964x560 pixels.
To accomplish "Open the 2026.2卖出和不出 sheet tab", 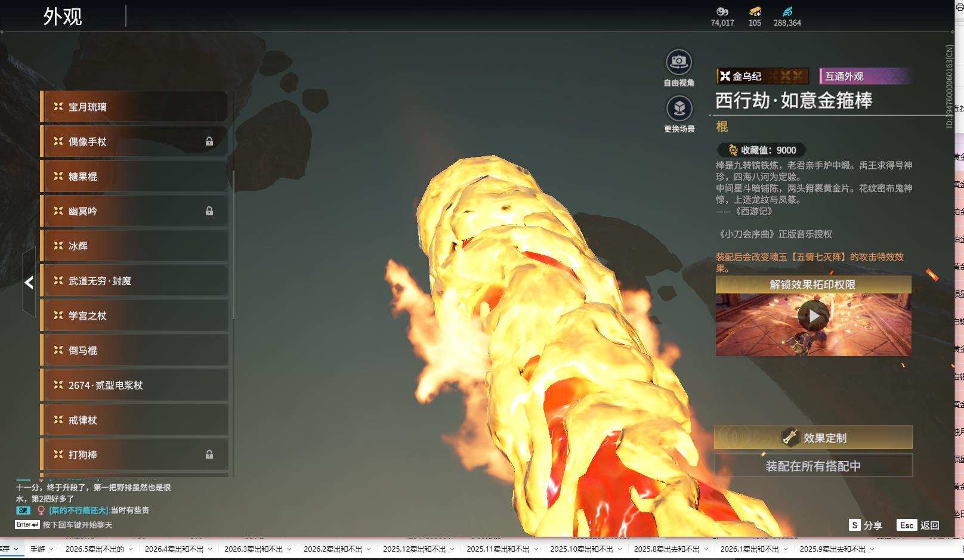I will pyautogui.click(x=333, y=549).
